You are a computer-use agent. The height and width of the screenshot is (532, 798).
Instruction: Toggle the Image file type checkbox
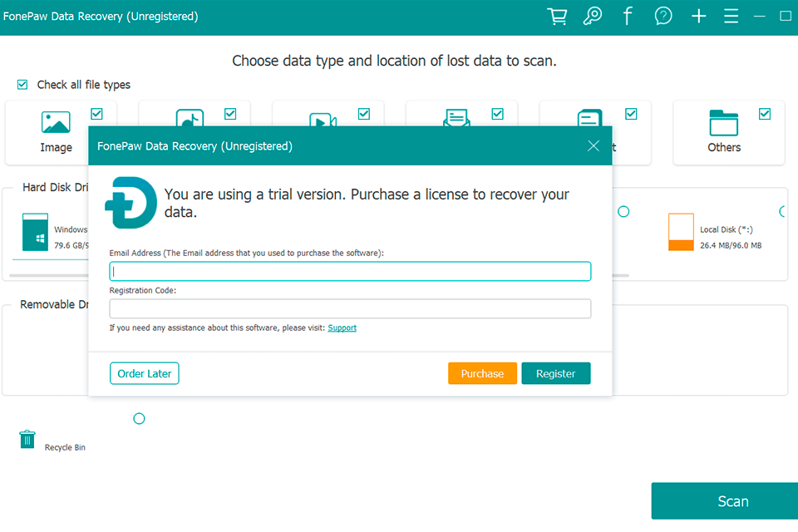tap(97, 113)
